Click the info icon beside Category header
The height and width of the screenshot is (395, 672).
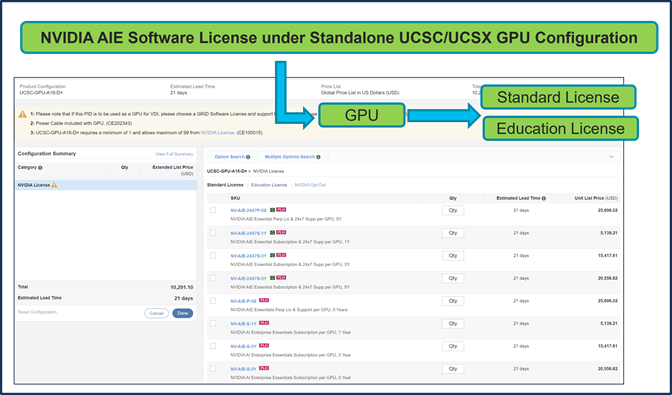point(40,168)
